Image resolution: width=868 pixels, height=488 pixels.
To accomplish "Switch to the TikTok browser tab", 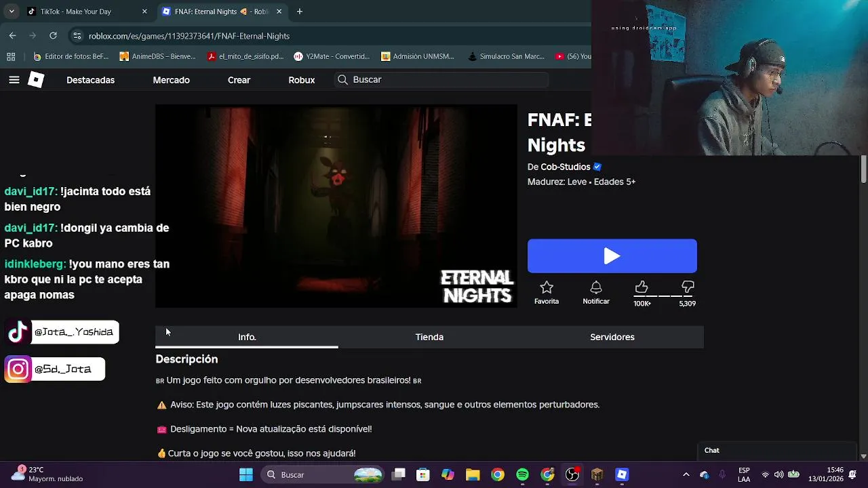I will click(85, 12).
